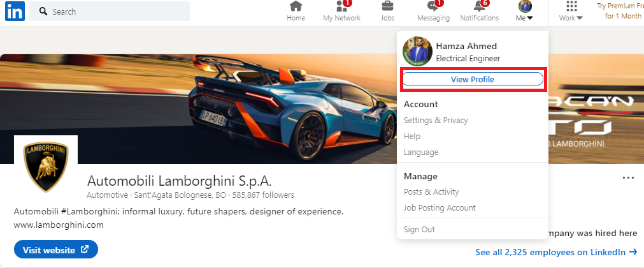
Task: Open My Network people icon
Action: [x=341, y=6]
